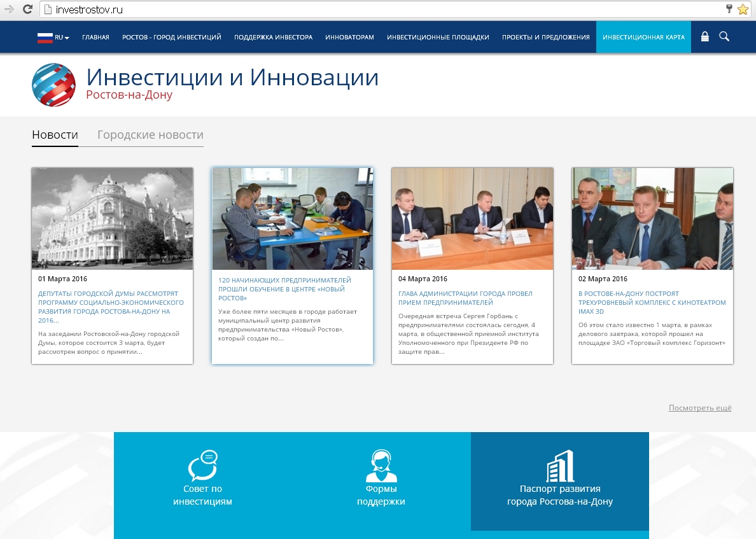This screenshot has height=539, width=756.
Task: Open the ГЛАВНАЯ menu item
Action: point(95,37)
